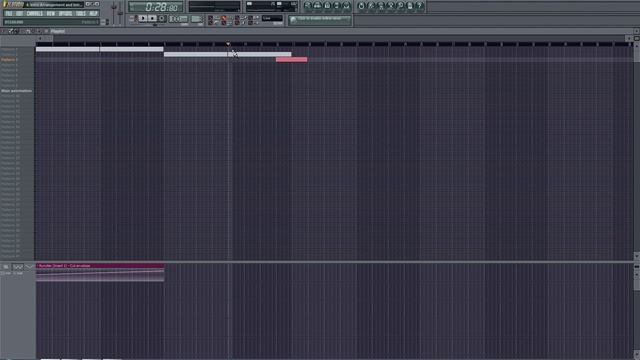The height and width of the screenshot is (360, 640).
Task: Select the Playlist draw tool icon
Action: 11,31
